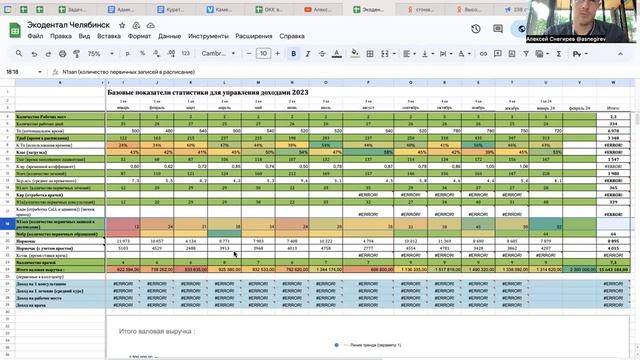The image size is (640, 360).
Task: Increase decimal places
Action: 171,53
